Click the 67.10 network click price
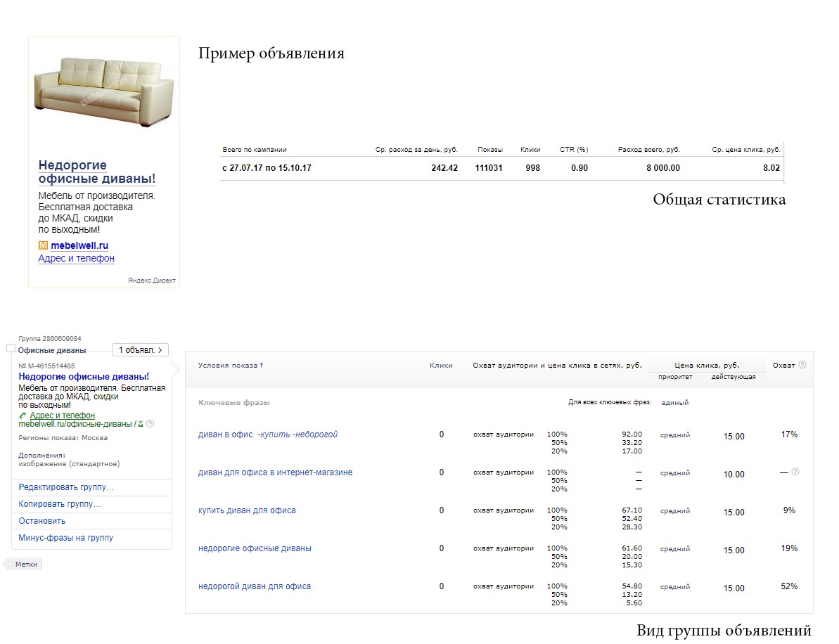 [632, 510]
